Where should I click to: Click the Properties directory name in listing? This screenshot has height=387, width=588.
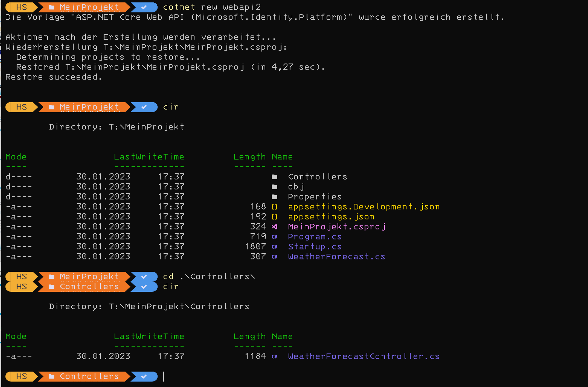(x=315, y=197)
